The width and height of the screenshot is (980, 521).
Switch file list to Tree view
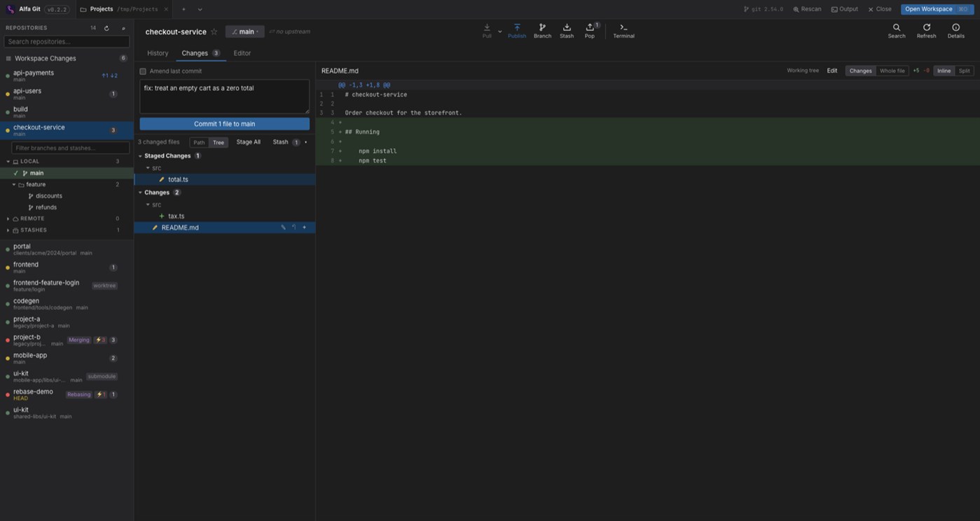point(219,142)
